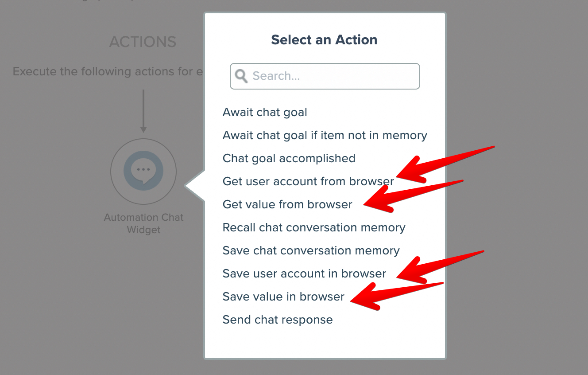Select the Save value in browser action
This screenshot has height=375, width=588.
click(x=283, y=297)
